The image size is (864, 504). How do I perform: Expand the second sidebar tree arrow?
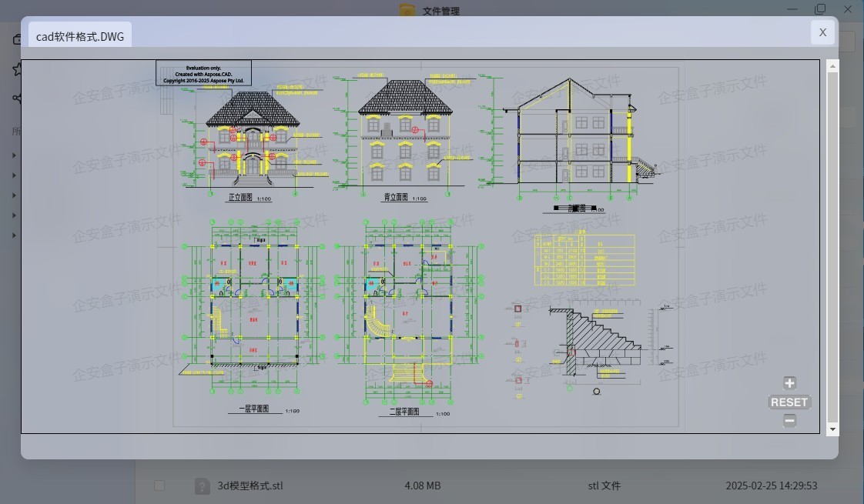(15, 175)
